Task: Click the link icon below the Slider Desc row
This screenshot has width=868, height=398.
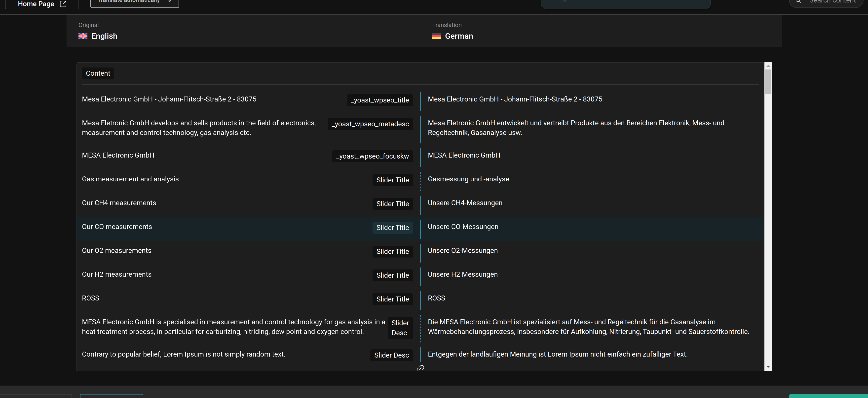Action: click(420, 368)
